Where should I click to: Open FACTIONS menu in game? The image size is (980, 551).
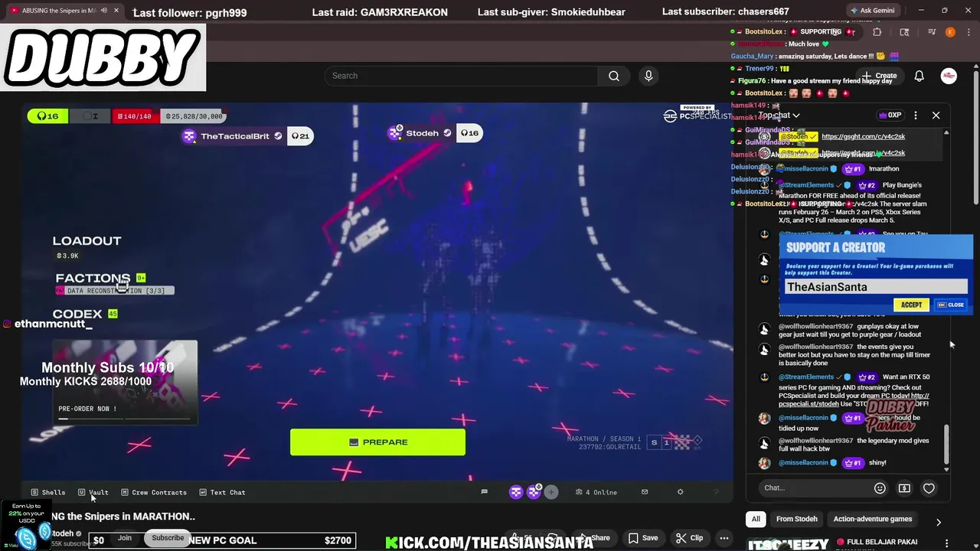point(93,278)
